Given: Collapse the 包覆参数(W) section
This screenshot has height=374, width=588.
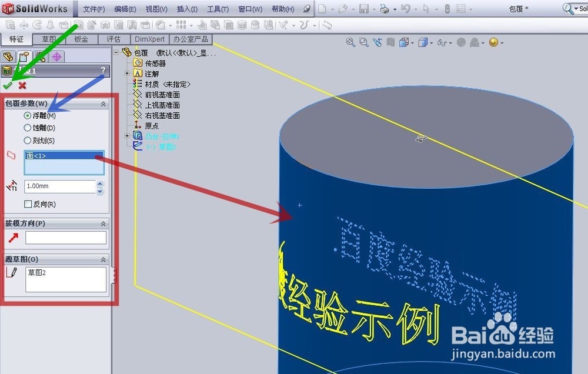Looking at the screenshot, I should (103, 104).
